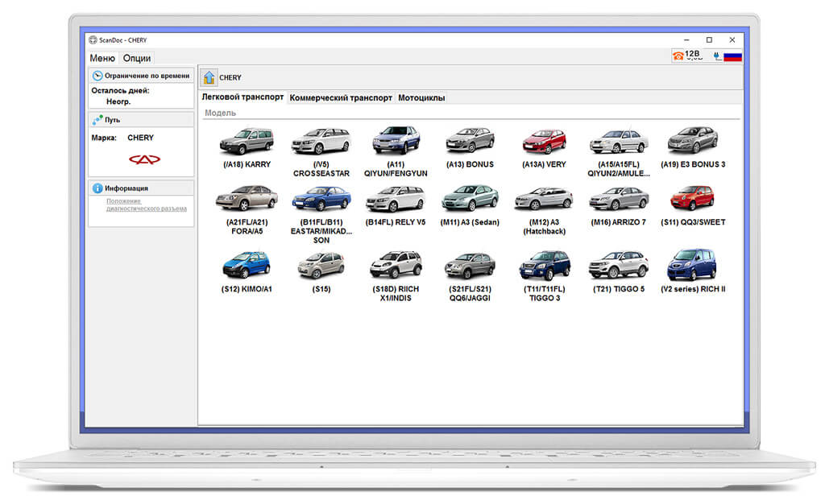Click the connection plug status icon

(716, 56)
